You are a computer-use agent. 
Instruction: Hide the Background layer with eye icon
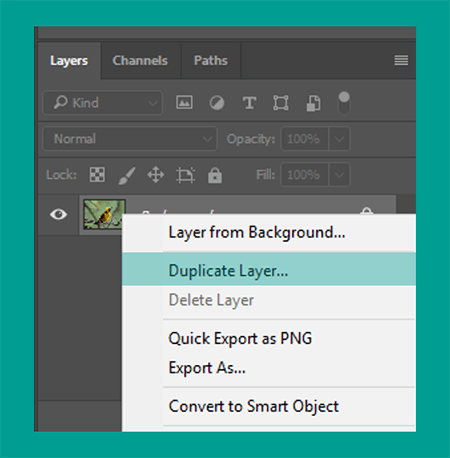[58, 214]
